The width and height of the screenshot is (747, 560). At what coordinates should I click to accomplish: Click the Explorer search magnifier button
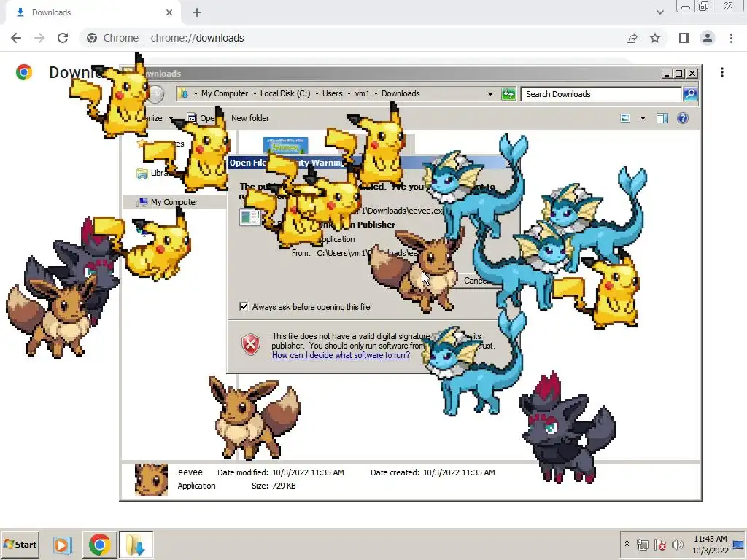[690, 94]
